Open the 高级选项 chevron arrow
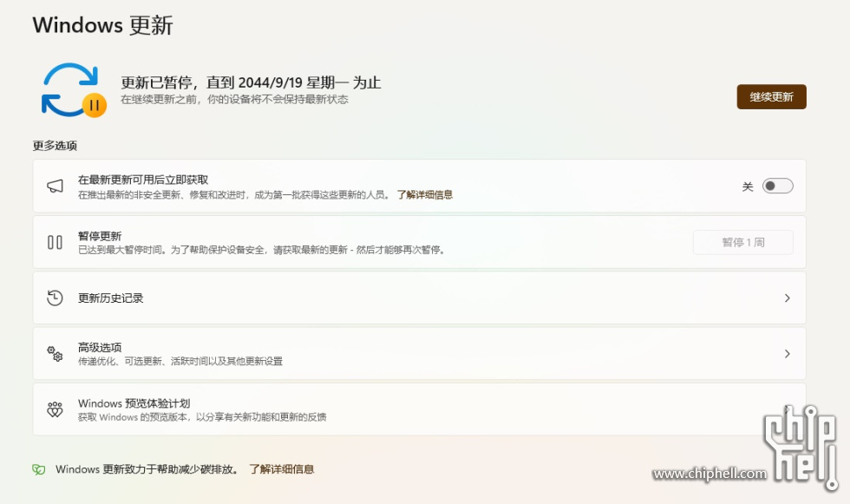Image resolution: width=850 pixels, height=504 pixels. click(788, 354)
